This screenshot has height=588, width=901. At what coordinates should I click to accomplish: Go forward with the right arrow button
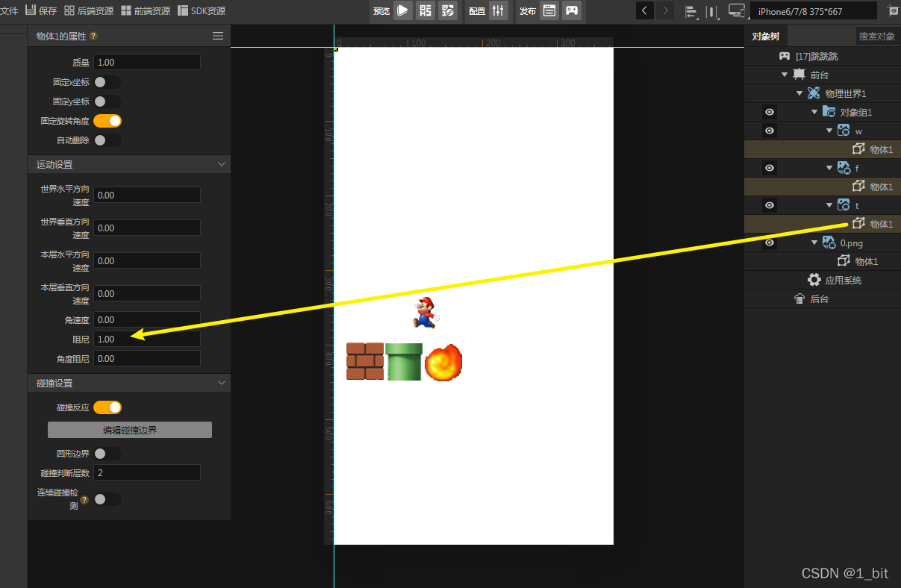click(x=664, y=10)
